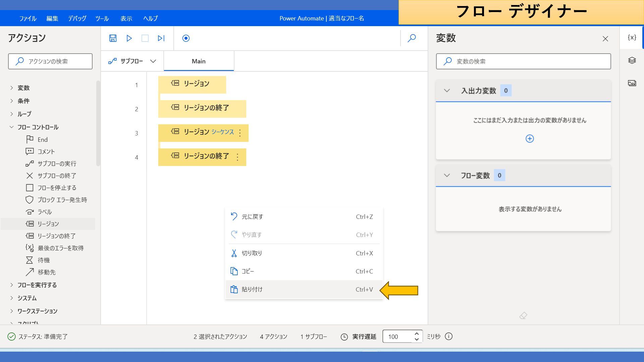Collapse the 入出力変数 section

pos(447,90)
